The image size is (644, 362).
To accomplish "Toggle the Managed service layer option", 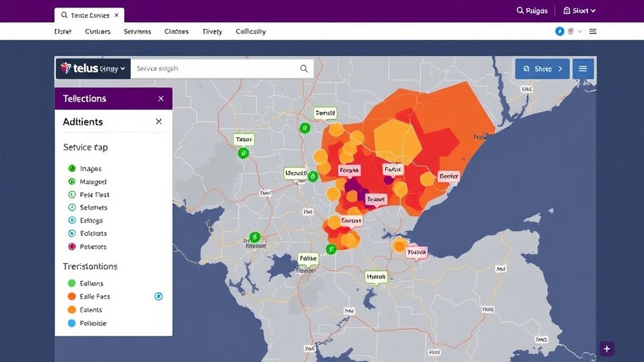I will click(x=72, y=182).
